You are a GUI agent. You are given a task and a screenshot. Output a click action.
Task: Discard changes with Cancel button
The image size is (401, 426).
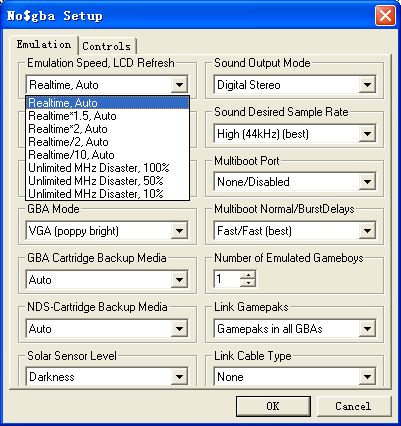coord(353,406)
